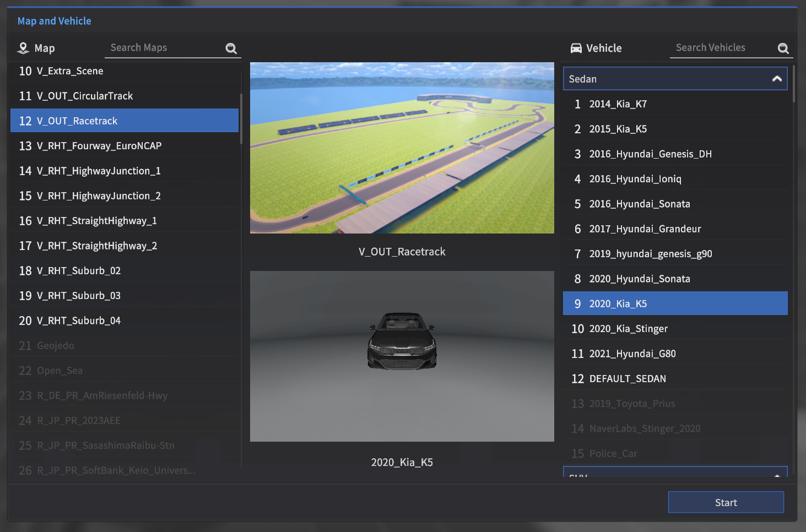Collapse the Sedan category chevron
The height and width of the screenshot is (532, 806).
click(777, 79)
